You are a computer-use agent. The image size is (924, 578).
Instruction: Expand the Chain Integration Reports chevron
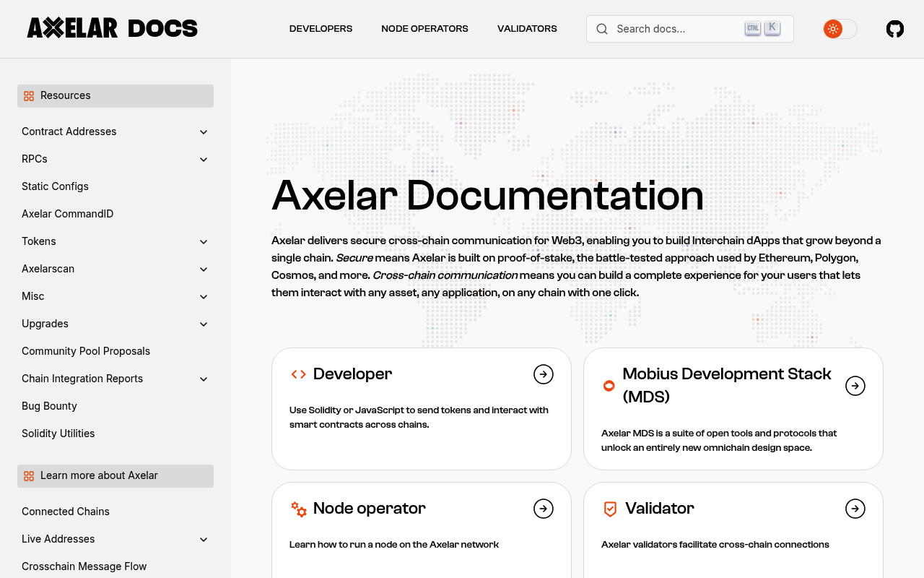[204, 379]
